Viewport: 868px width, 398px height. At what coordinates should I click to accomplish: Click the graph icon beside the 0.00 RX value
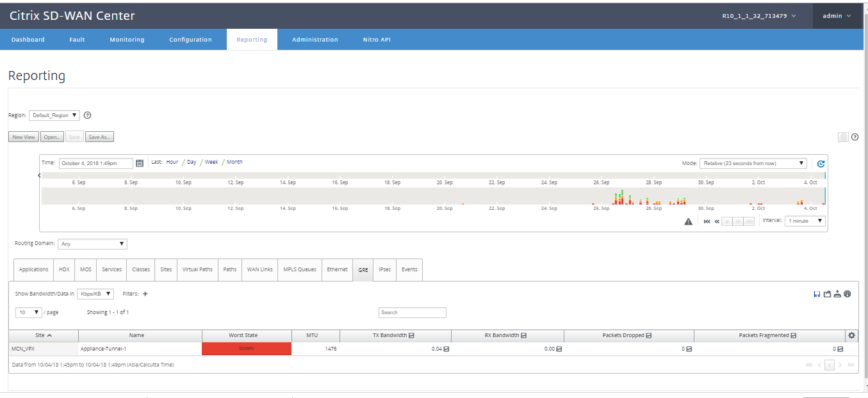click(x=559, y=349)
